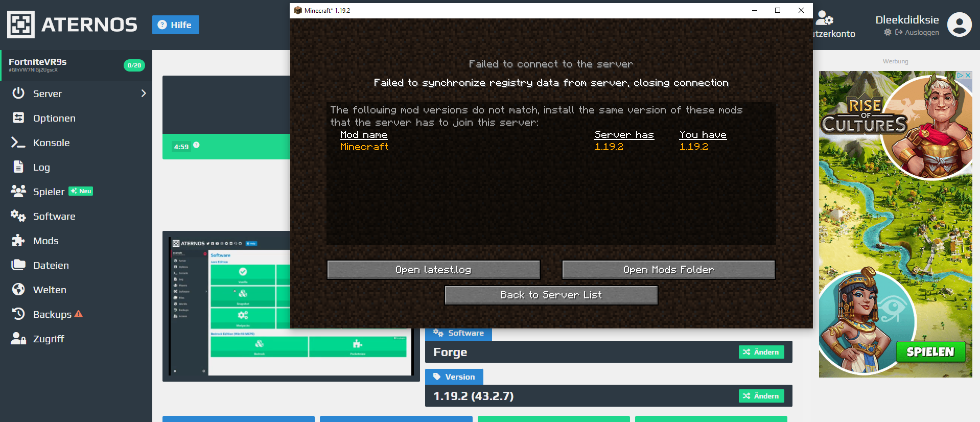Click the 4:59 countdown timer
Screen dimensions: 980x422
pos(181,147)
